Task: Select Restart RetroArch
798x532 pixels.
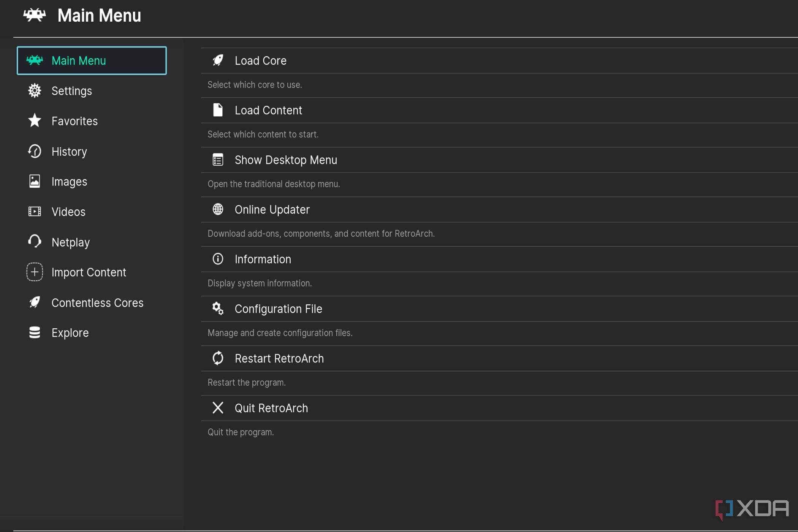Action: click(x=499, y=359)
